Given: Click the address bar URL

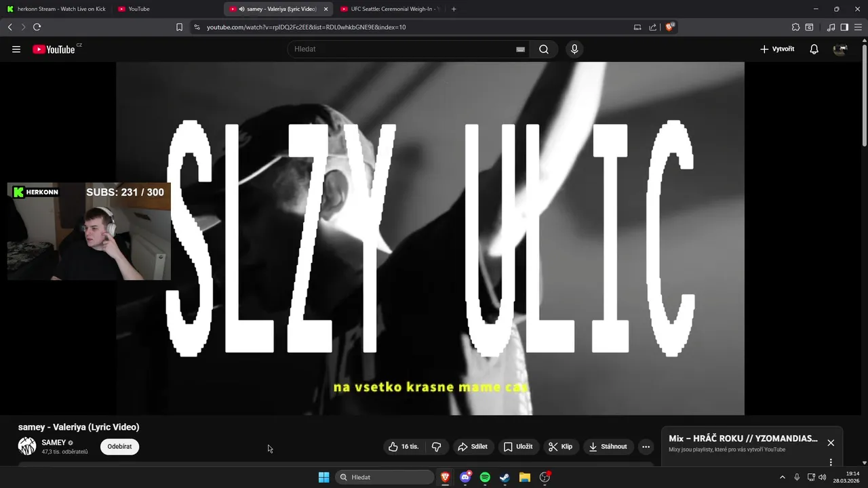Looking at the screenshot, I should point(306,27).
